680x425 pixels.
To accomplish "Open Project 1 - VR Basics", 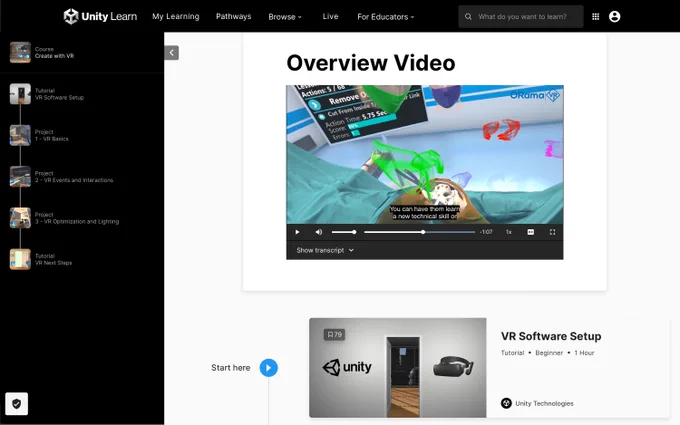I will [x=52, y=135].
